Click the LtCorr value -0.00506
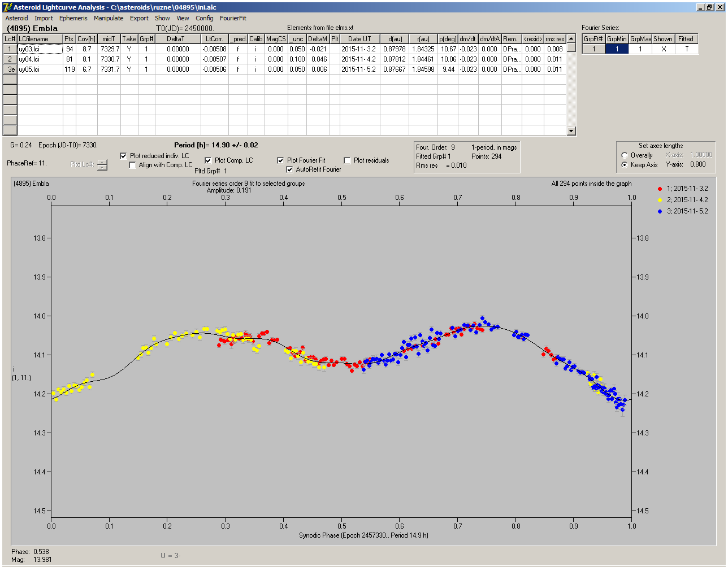 point(215,69)
